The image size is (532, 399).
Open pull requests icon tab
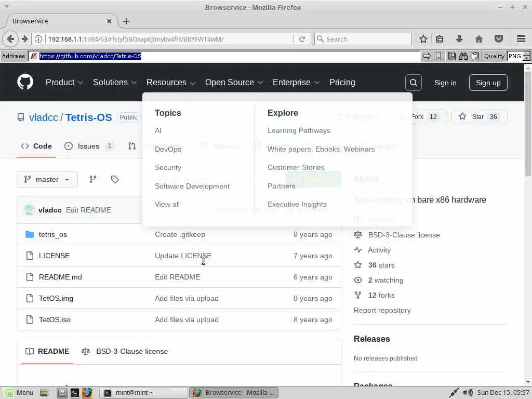(132, 146)
